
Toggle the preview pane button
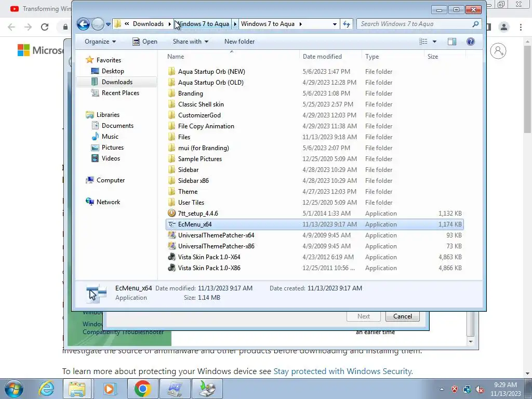coord(452,42)
